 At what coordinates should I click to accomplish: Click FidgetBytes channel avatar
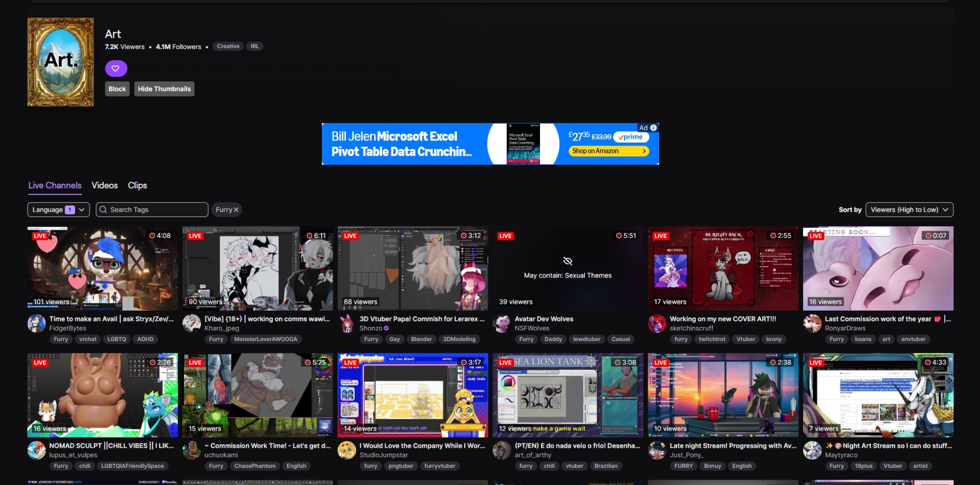click(x=37, y=324)
